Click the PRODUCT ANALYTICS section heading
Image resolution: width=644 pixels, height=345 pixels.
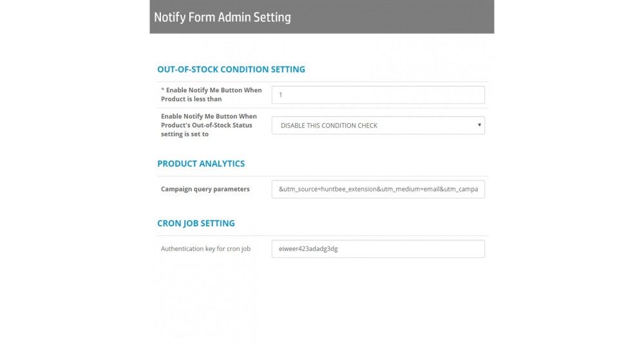coord(201,163)
